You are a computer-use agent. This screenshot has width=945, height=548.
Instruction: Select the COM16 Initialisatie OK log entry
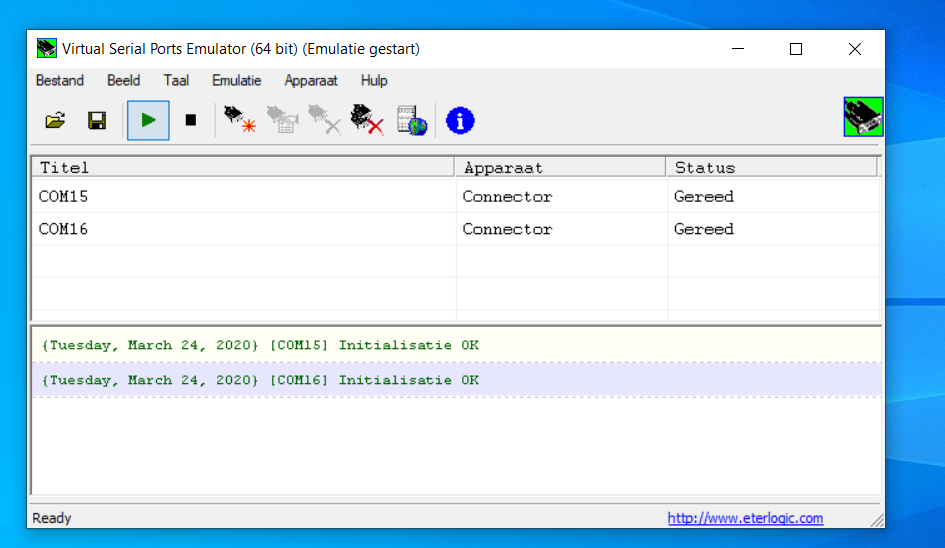pyautogui.click(x=260, y=380)
